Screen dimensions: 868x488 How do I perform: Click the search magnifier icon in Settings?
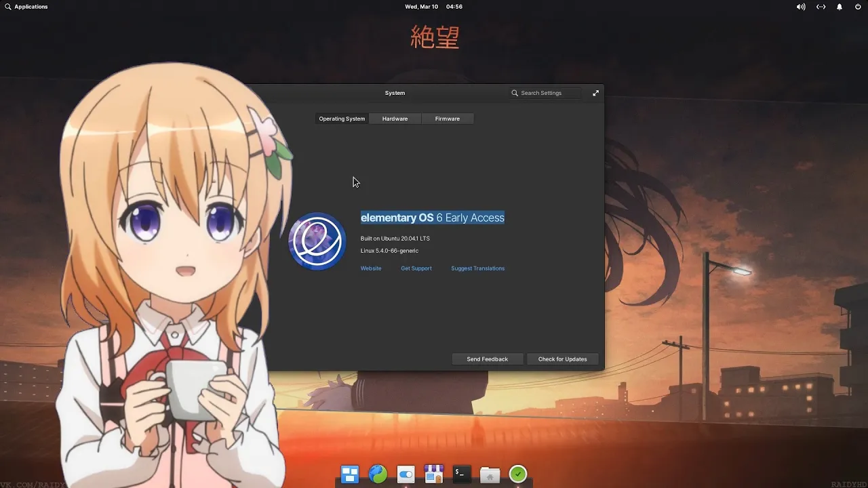pyautogui.click(x=515, y=93)
